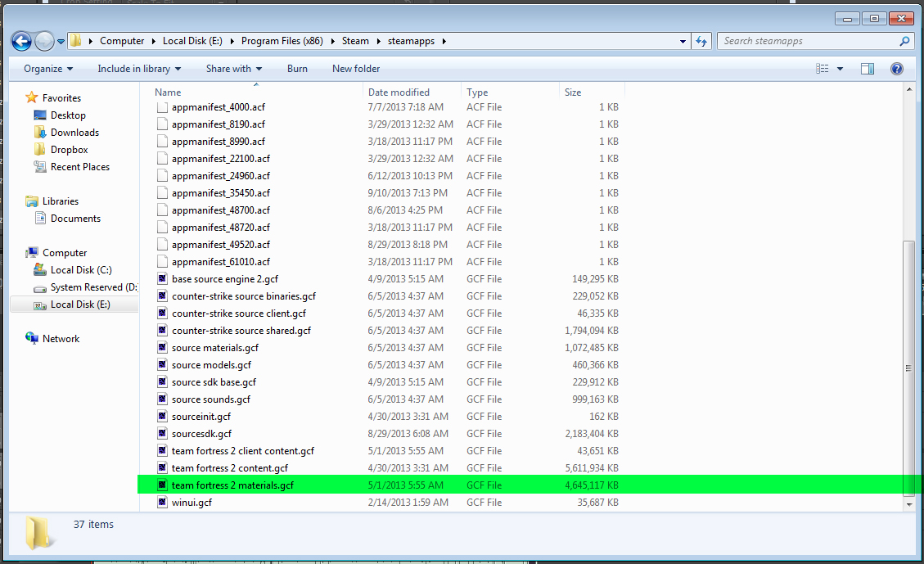Screen dimensions: 924x564
Task: Click the vertical scrollbar thumb
Action: click(x=908, y=368)
